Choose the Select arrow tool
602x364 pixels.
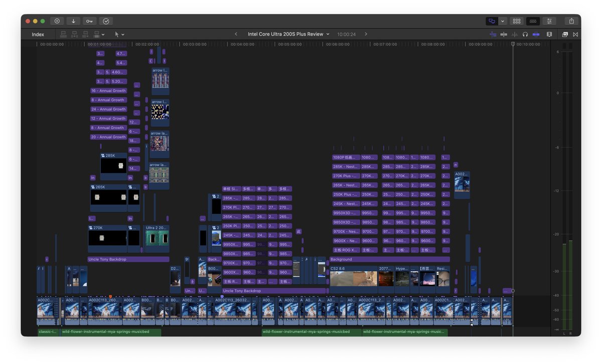(x=117, y=35)
